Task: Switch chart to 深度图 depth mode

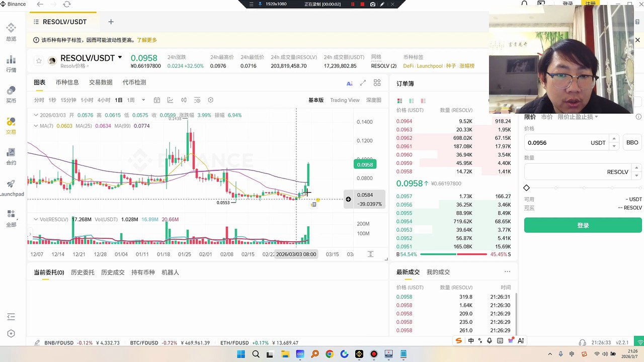Action: [373, 100]
